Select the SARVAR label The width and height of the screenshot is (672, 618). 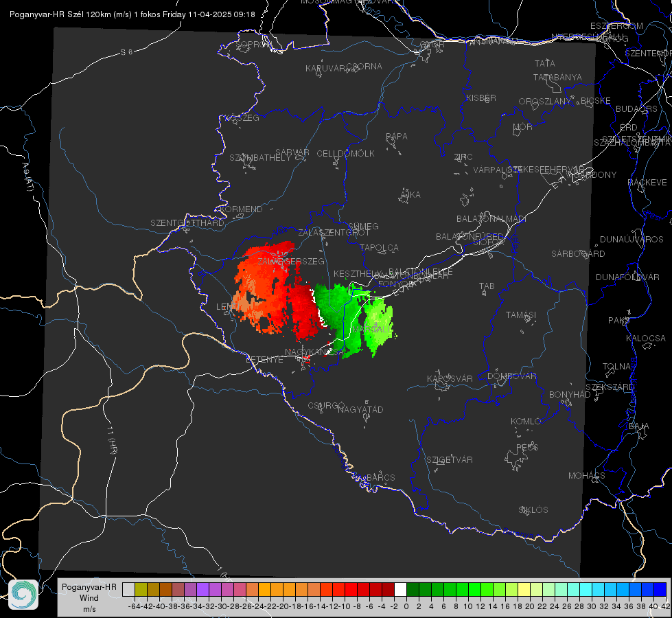tap(292, 152)
